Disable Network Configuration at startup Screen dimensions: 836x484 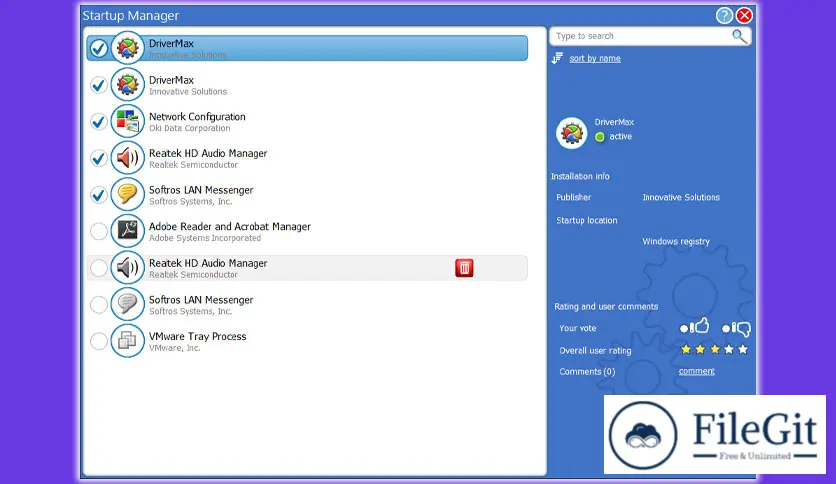(99, 122)
